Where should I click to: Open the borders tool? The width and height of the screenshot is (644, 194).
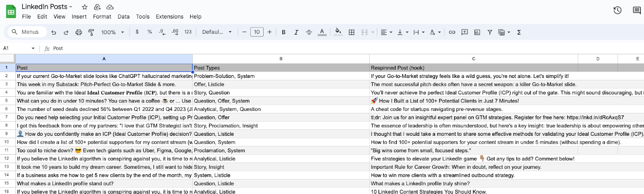pos(351,32)
